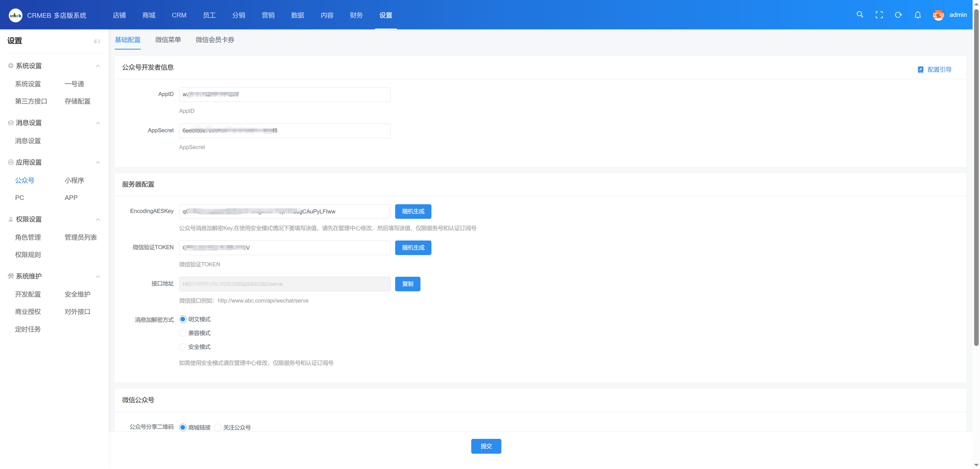Collapse the settings sidebar arrow icon

click(x=97, y=41)
